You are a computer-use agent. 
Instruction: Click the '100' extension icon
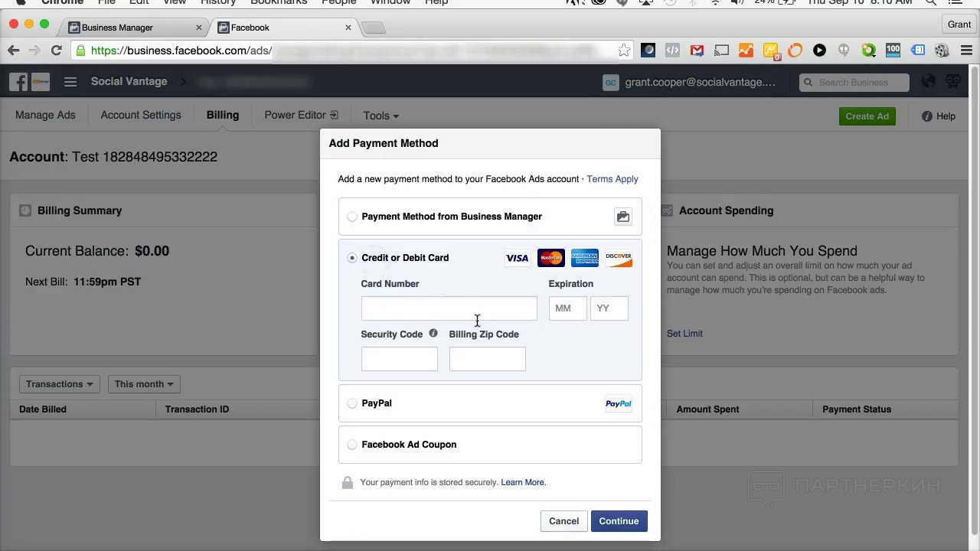click(893, 51)
